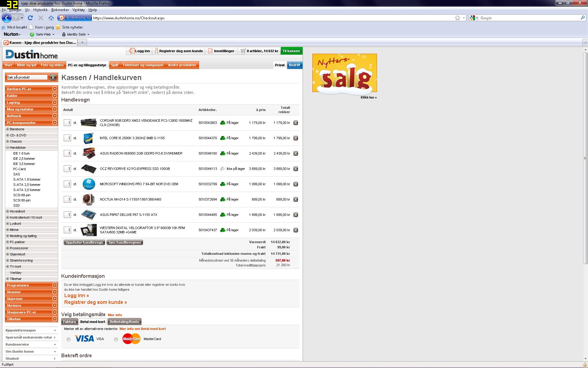Select the MasterCard payment radio button
Image resolution: width=588 pixels, height=368 pixels.
coord(116,339)
